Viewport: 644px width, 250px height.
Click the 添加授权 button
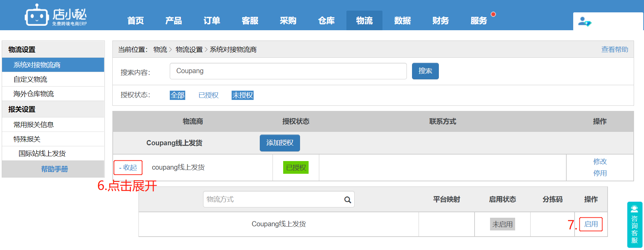(x=280, y=143)
